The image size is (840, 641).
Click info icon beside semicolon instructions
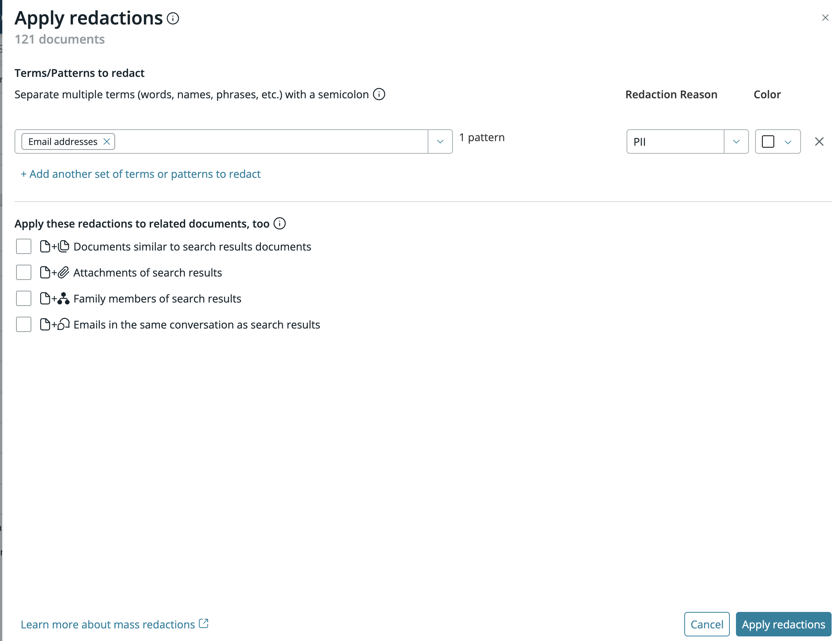[x=379, y=94]
